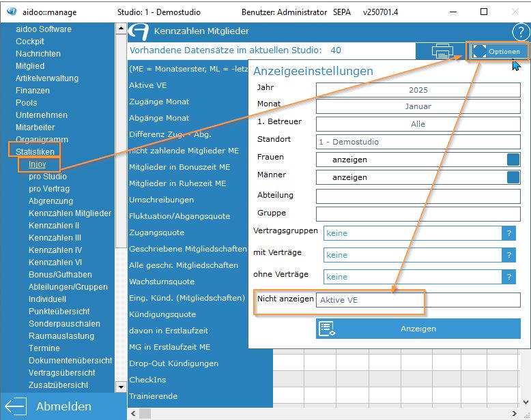
Task: Open Vertragsgruppen keine selector
Action: tap(412, 233)
